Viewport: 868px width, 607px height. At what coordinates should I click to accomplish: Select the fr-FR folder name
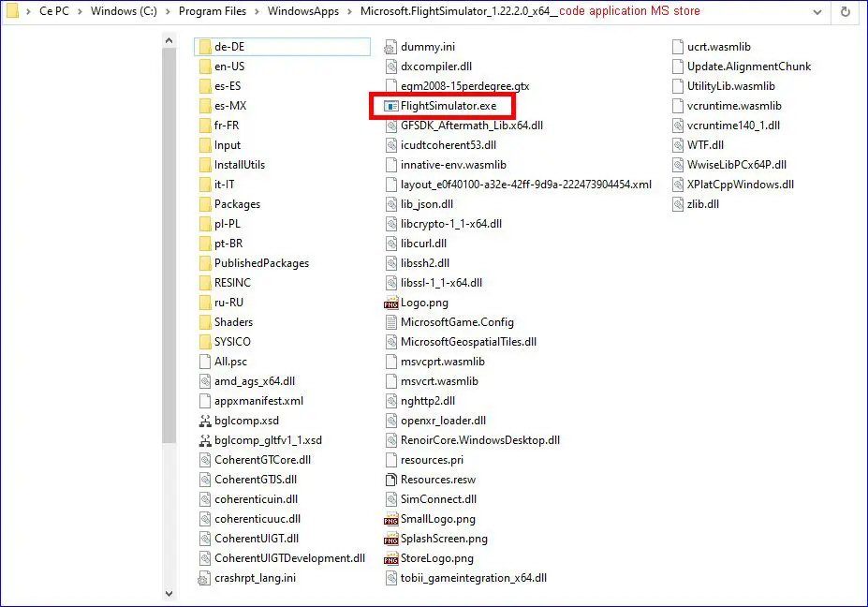(x=227, y=126)
